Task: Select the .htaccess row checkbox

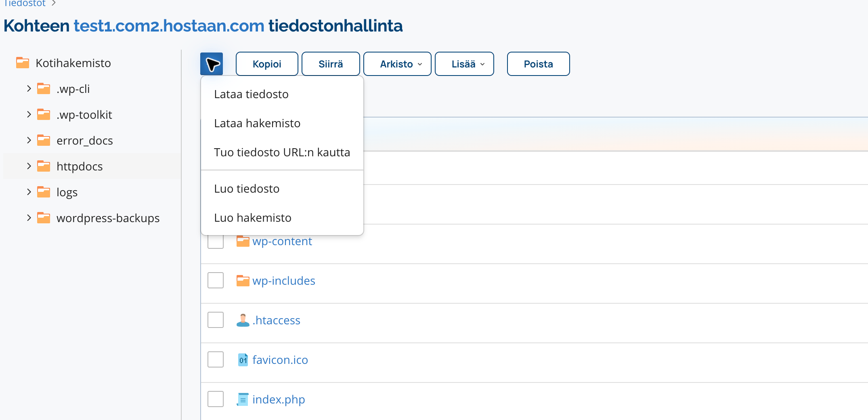Action: (x=216, y=320)
